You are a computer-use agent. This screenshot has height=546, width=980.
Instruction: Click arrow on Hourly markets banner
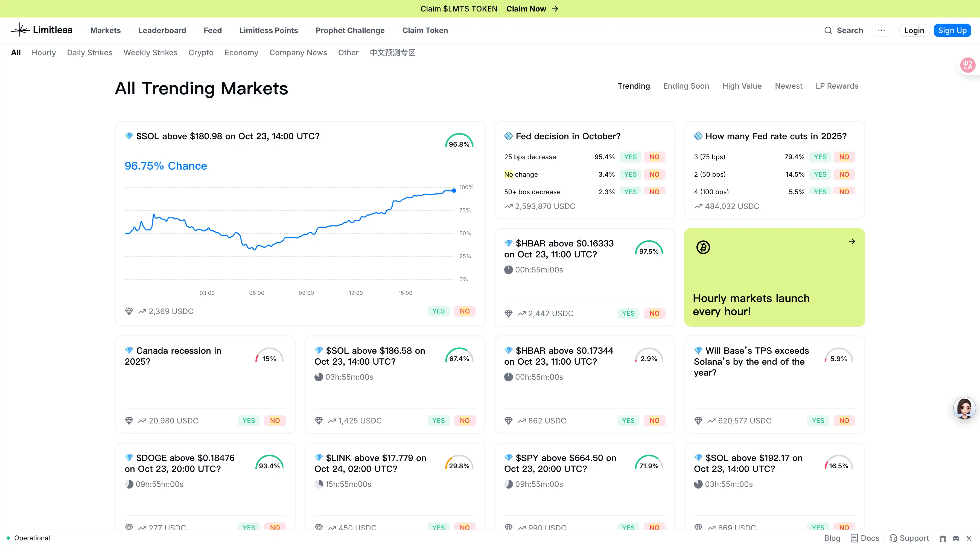pyautogui.click(x=852, y=241)
